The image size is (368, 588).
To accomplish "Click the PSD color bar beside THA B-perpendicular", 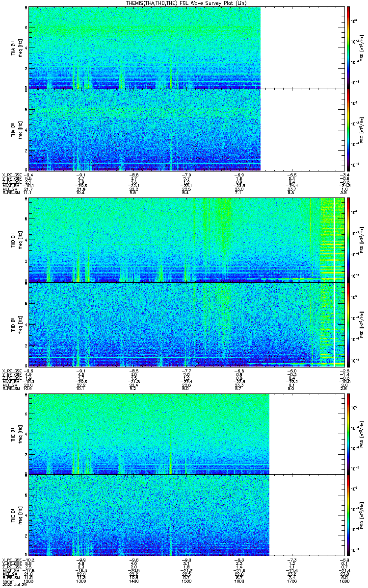I will click(348, 48).
